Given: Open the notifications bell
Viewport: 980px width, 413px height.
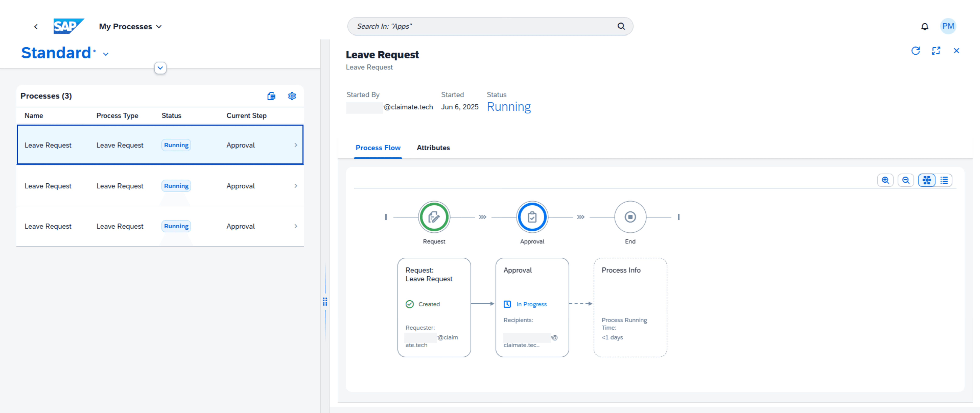Looking at the screenshot, I should (924, 27).
